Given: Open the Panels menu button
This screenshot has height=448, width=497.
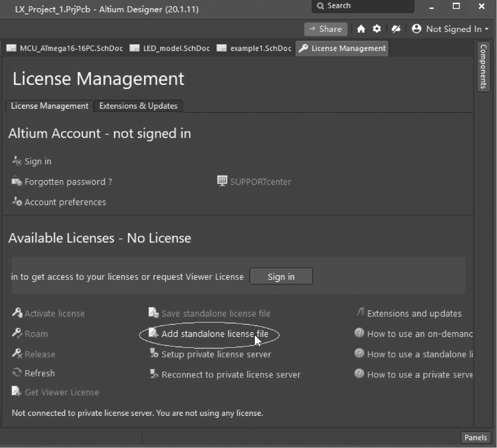Looking at the screenshot, I should 475,438.
